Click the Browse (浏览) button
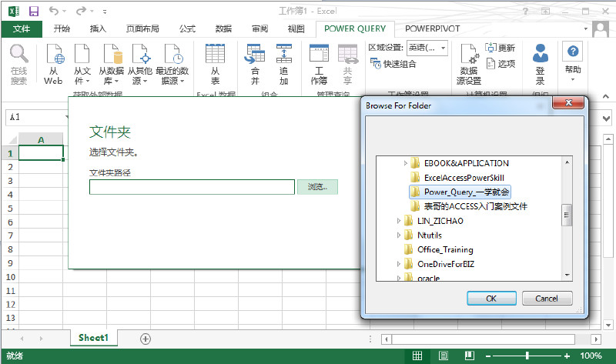616x364 pixels. click(x=317, y=187)
